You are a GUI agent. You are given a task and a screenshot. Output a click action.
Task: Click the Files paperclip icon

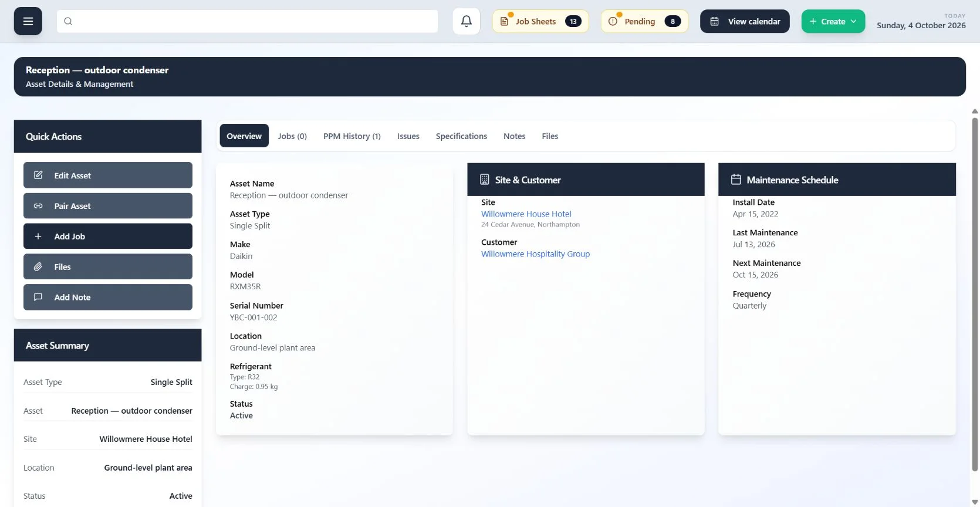click(x=38, y=266)
